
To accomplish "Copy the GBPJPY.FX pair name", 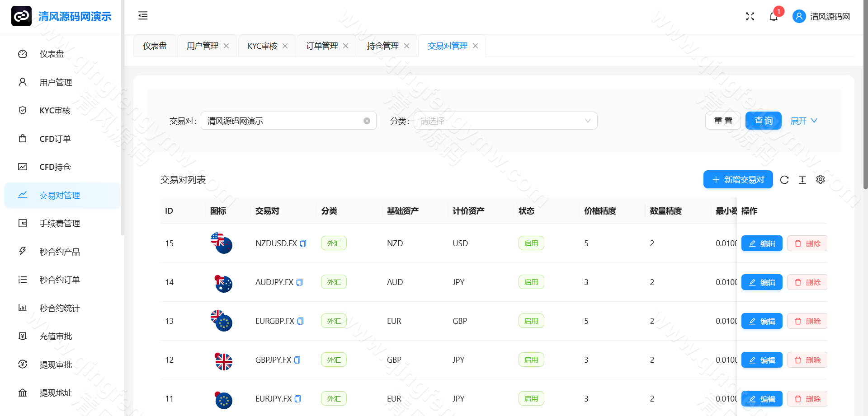I will coord(297,360).
